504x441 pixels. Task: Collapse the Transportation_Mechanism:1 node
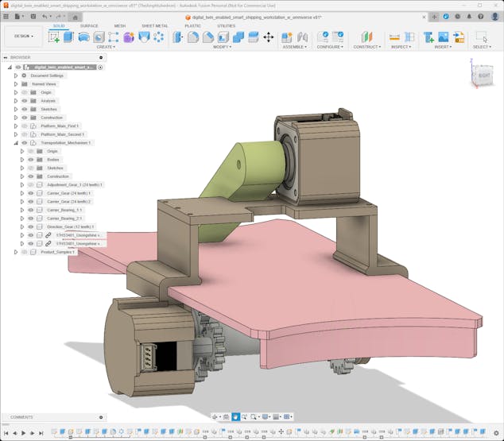[15, 143]
